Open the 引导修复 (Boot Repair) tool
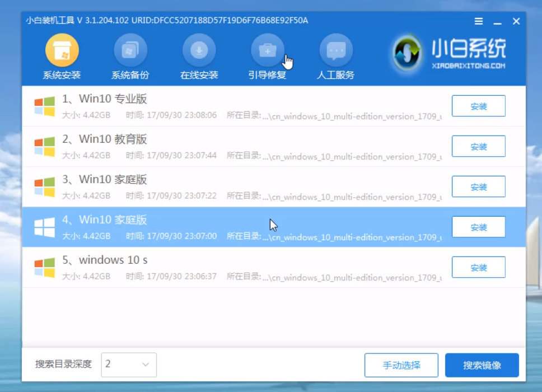 (268, 55)
